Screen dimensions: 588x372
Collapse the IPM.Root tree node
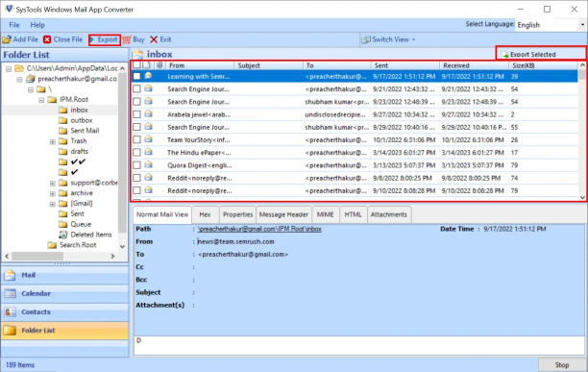coord(41,100)
